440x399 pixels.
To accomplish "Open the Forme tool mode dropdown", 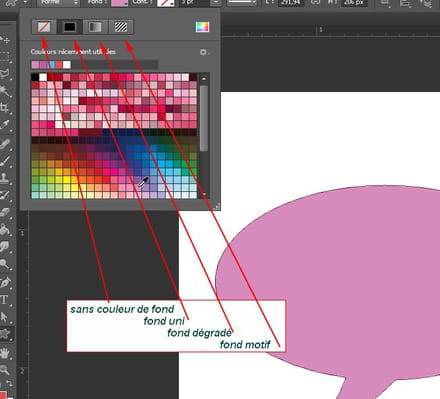I will 59,3.
